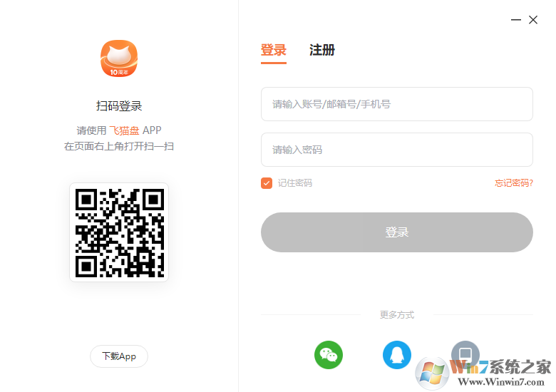The image size is (556, 392).
Task: Switch to the 注册 tab
Action: [322, 51]
